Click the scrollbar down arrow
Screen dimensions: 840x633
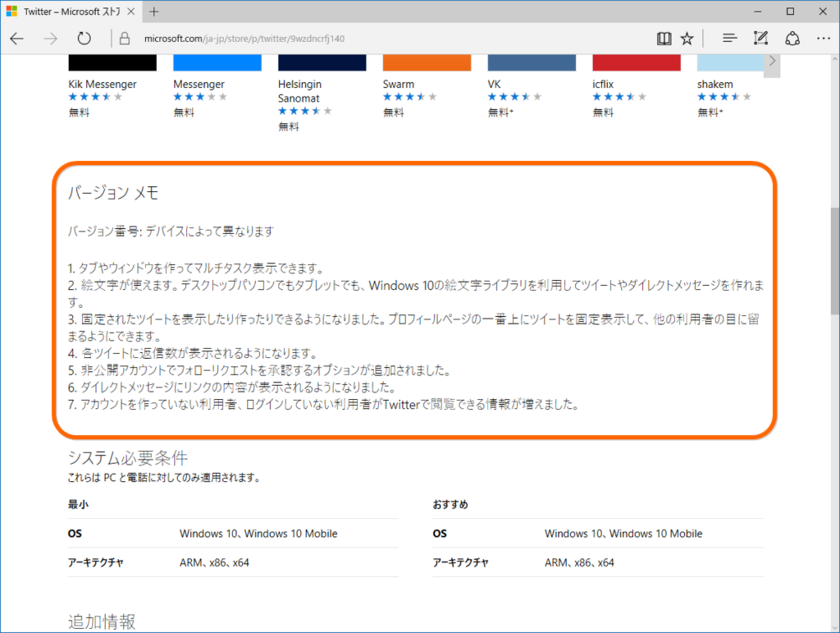pos(834,627)
